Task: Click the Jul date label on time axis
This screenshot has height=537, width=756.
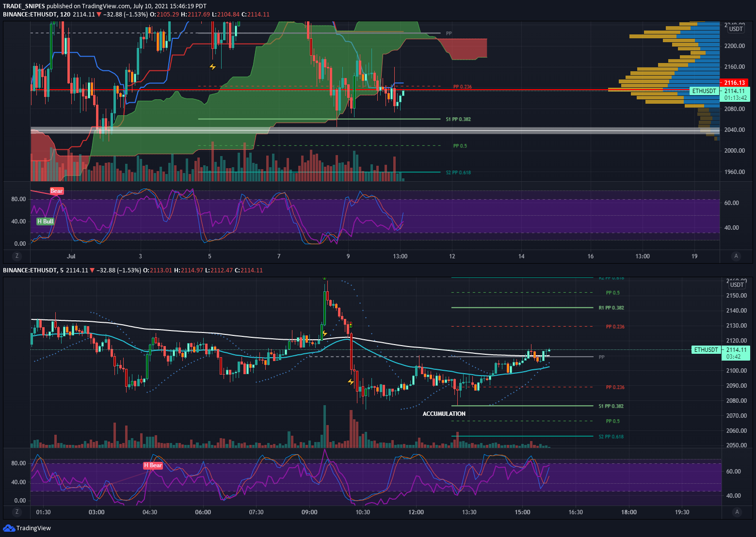Action: (x=71, y=256)
